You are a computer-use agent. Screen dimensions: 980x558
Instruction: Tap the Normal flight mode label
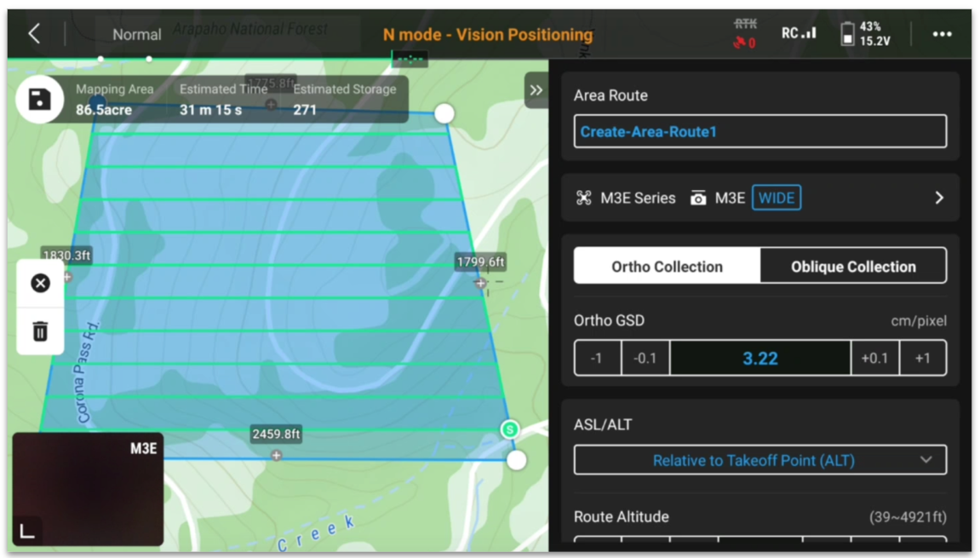137,34
